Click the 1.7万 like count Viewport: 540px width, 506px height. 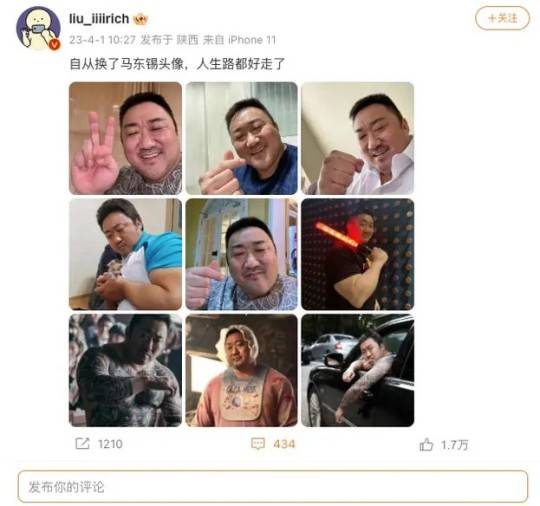(455, 445)
